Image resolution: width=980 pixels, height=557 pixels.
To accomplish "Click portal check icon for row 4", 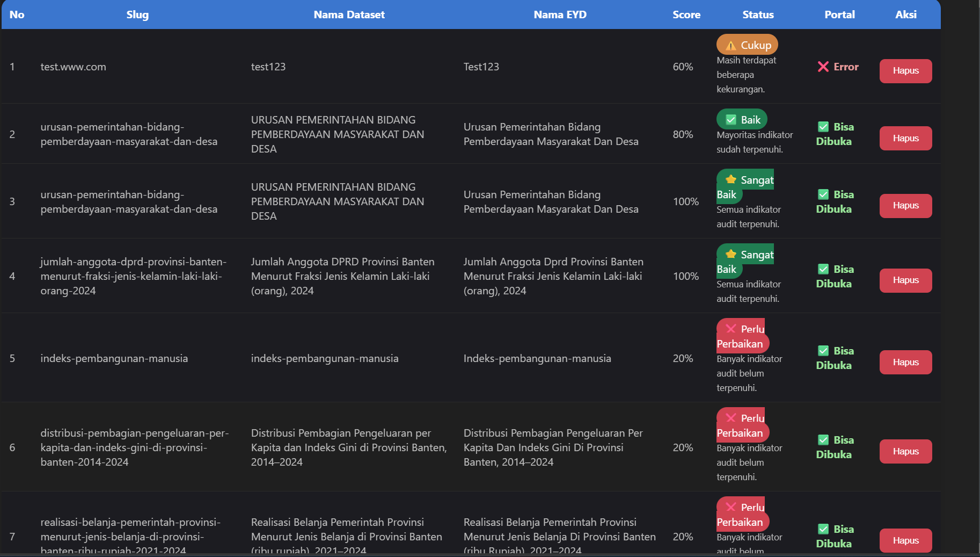I will tap(823, 269).
